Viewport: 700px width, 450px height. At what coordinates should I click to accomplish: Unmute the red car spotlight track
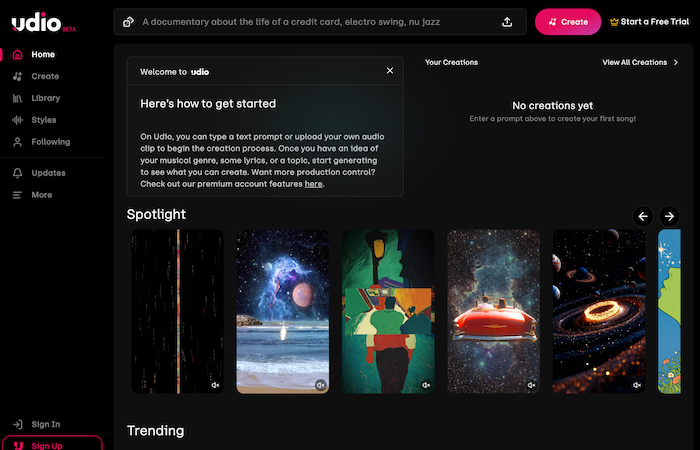pyautogui.click(x=531, y=384)
